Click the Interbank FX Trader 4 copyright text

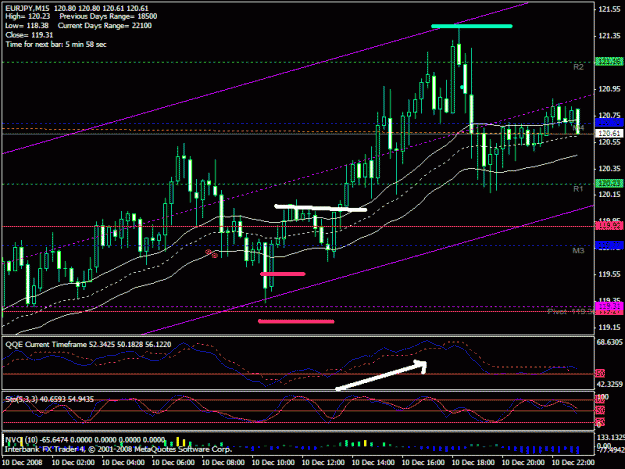tap(118, 449)
